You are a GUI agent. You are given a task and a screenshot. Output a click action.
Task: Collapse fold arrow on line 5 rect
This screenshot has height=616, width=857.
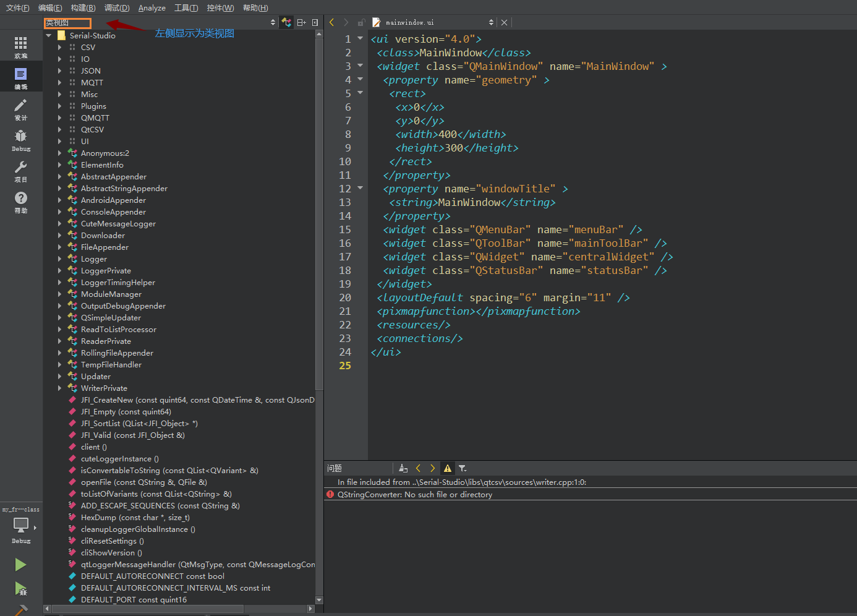pyautogui.click(x=360, y=93)
